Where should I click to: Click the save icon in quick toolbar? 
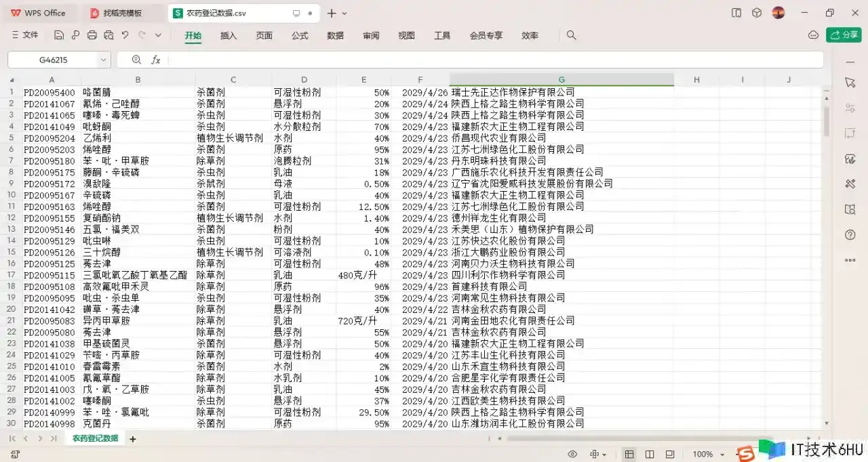[x=59, y=35]
